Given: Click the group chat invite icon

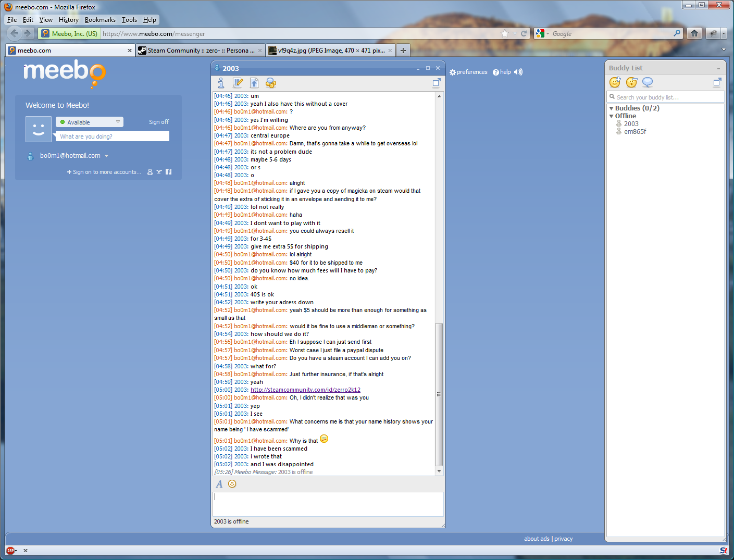Looking at the screenshot, I should (x=270, y=83).
